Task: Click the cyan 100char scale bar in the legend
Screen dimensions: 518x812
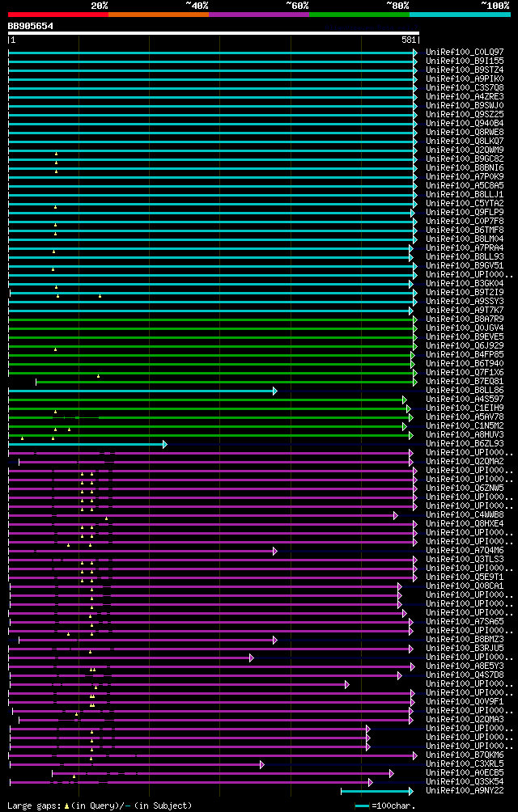Action: tap(362, 806)
